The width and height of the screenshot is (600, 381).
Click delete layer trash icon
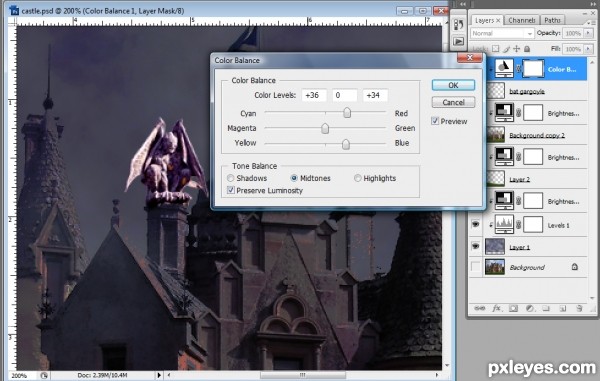click(x=579, y=308)
